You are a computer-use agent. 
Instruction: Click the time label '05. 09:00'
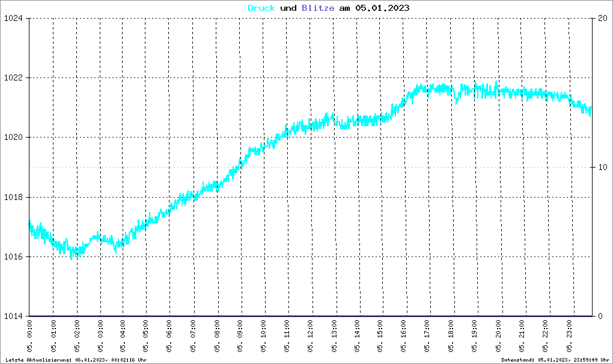[x=240, y=336]
